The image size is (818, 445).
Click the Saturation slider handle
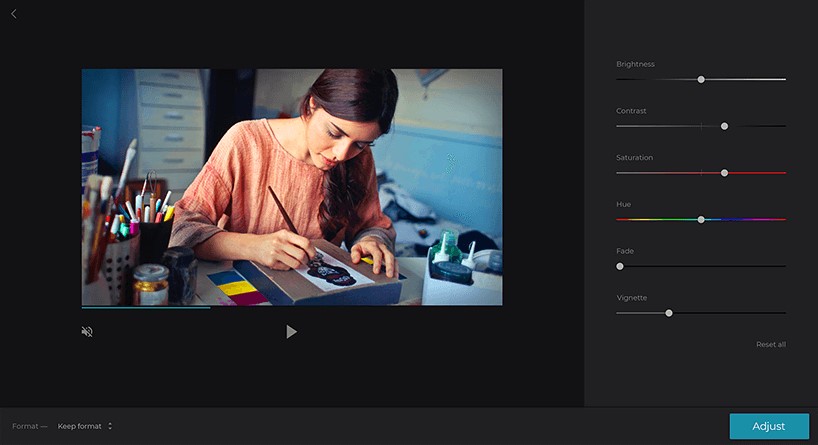(724, 173)
